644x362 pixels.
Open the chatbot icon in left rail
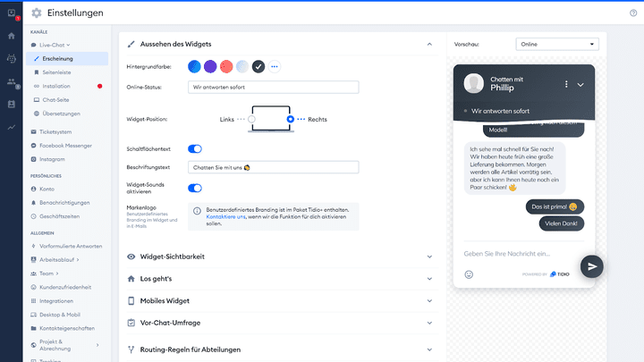(x=11, y=59)
